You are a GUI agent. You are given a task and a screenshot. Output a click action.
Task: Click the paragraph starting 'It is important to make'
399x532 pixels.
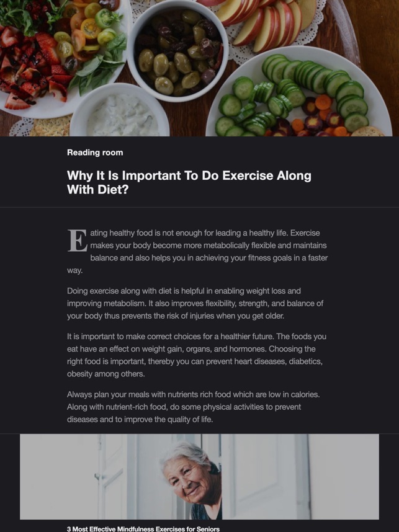197,355
